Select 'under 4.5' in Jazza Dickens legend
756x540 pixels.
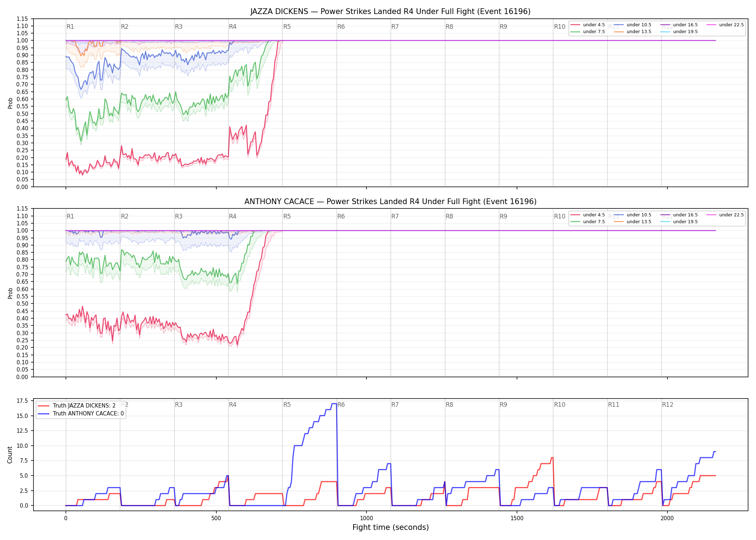pos(588,25)
